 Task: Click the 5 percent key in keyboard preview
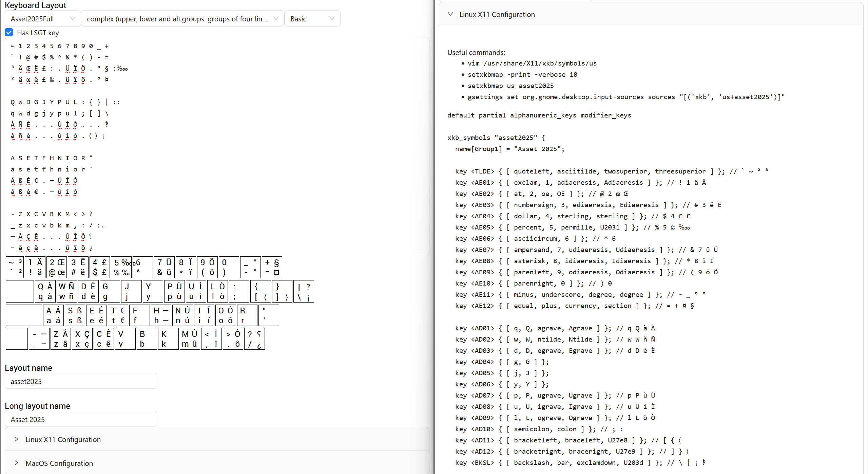pyautogui.click(x=121, y=267)
